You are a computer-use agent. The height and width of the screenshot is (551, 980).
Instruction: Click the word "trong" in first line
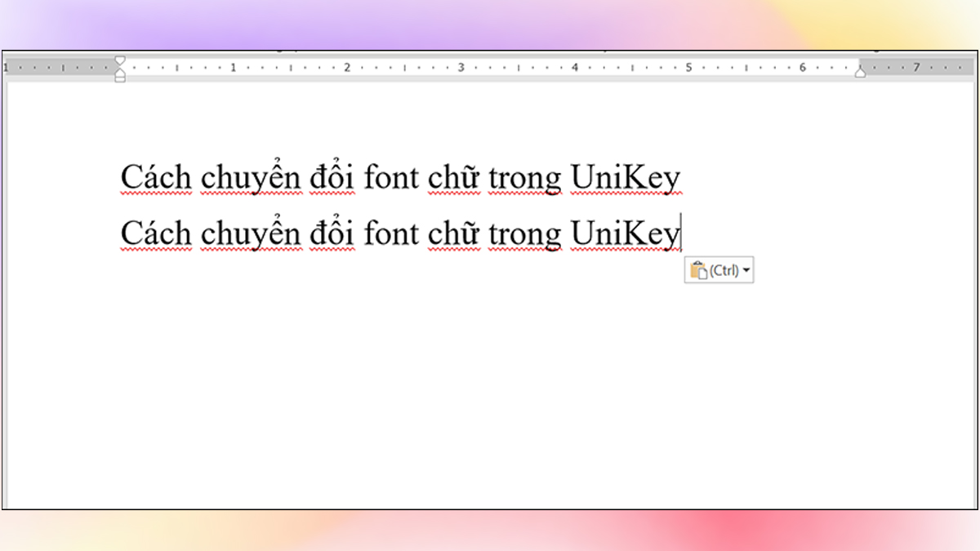(525, 180)
